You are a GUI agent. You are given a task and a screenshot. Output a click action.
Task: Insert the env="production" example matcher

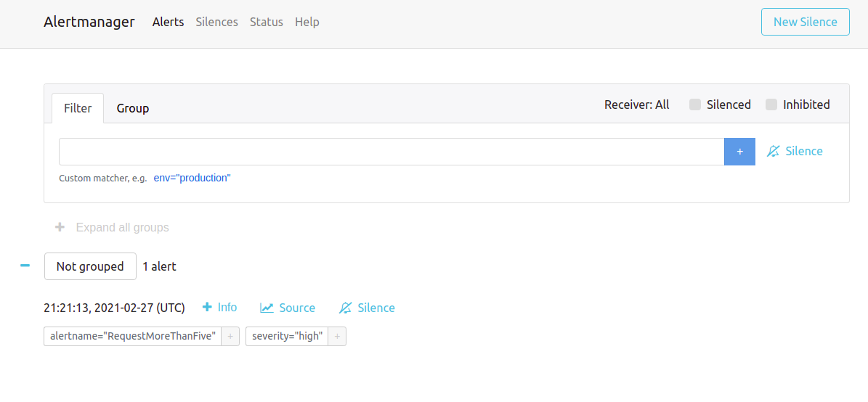pyautogui.click(x=192, y=178)
